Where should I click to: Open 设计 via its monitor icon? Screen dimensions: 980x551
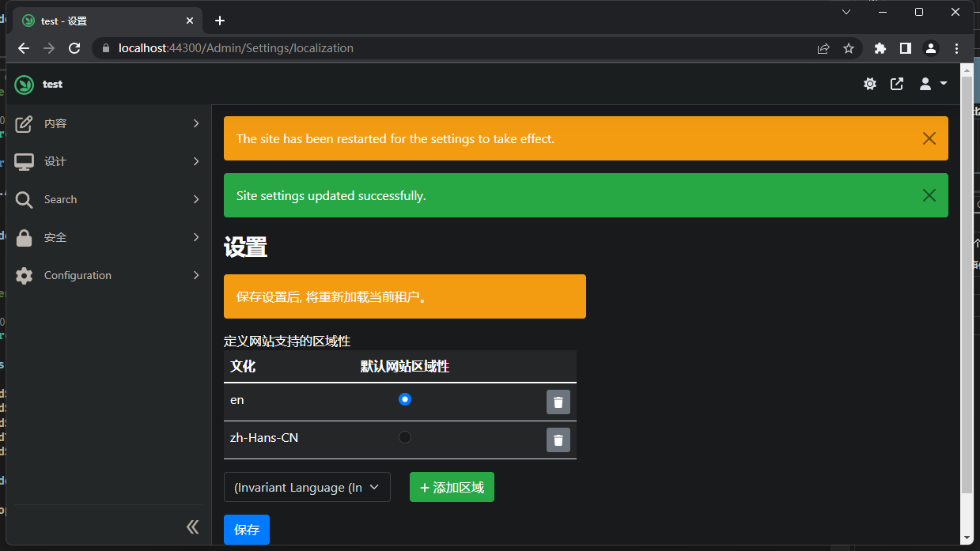[x=24, y=161]
